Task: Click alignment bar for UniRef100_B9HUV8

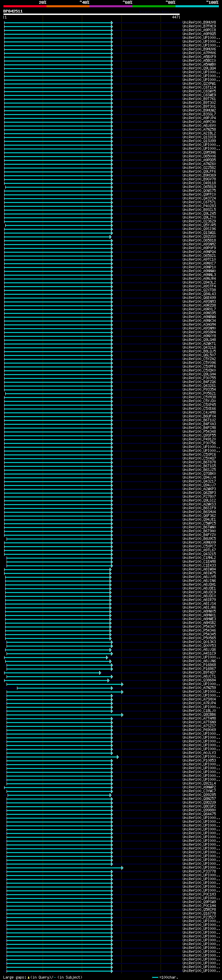Action: click(58, 23)
